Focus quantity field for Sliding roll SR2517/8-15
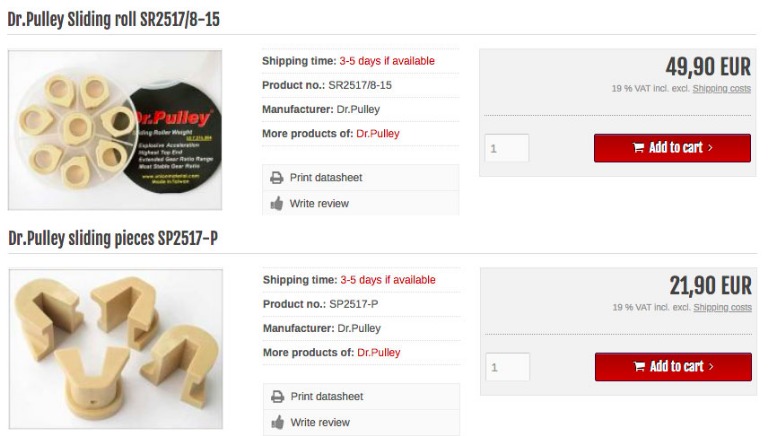Viewport: 768px width, 436px height. pos(507,148)
